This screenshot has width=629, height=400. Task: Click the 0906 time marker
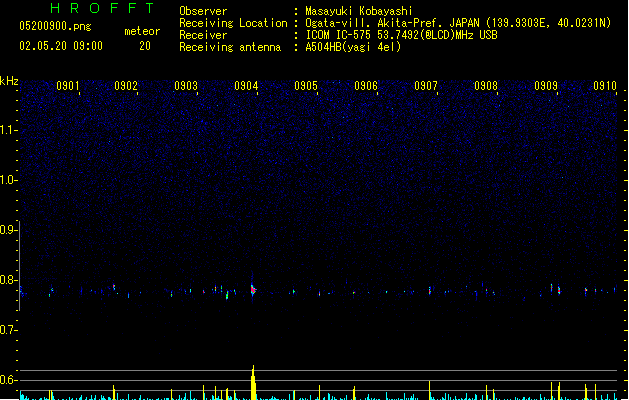(x=366, y=86)
